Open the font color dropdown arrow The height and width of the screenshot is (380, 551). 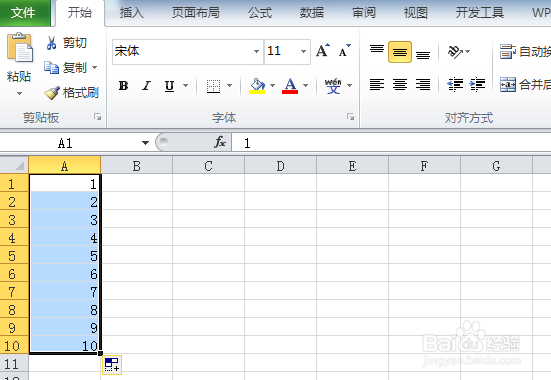coord(306,85)
